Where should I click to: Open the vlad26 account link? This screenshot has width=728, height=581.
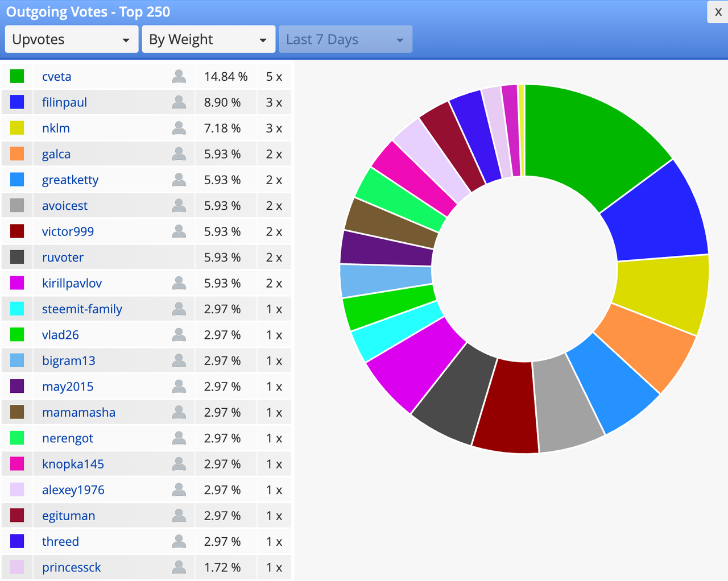pyautogui.click(x=60, y=335)
